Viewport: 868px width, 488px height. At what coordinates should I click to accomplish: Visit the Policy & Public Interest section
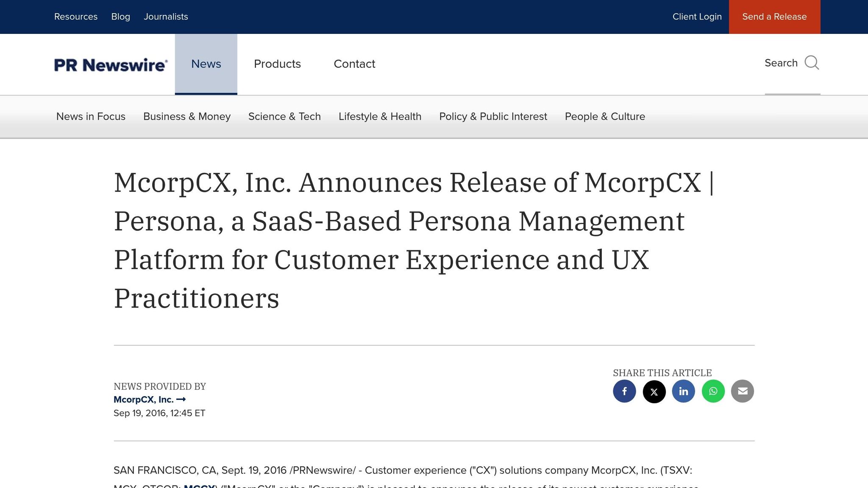pyautogui.click(x=493, y=116)
